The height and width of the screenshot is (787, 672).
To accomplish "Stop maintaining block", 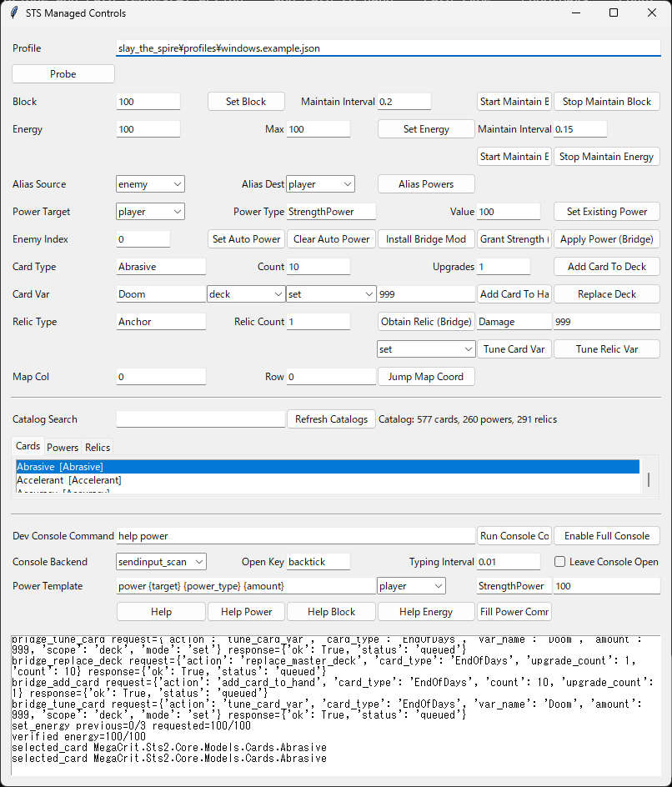I will (x=607, y=102).
